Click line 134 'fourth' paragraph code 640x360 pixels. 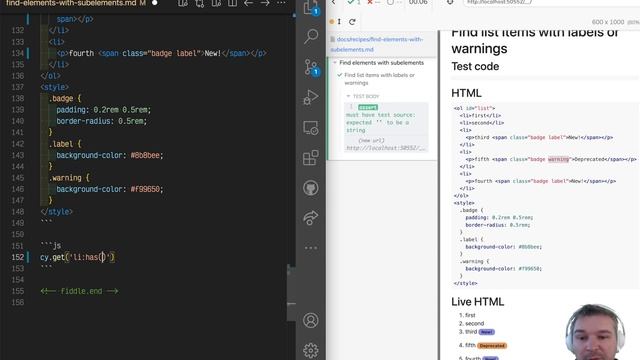pyautogui.click(x=162, y=53)
